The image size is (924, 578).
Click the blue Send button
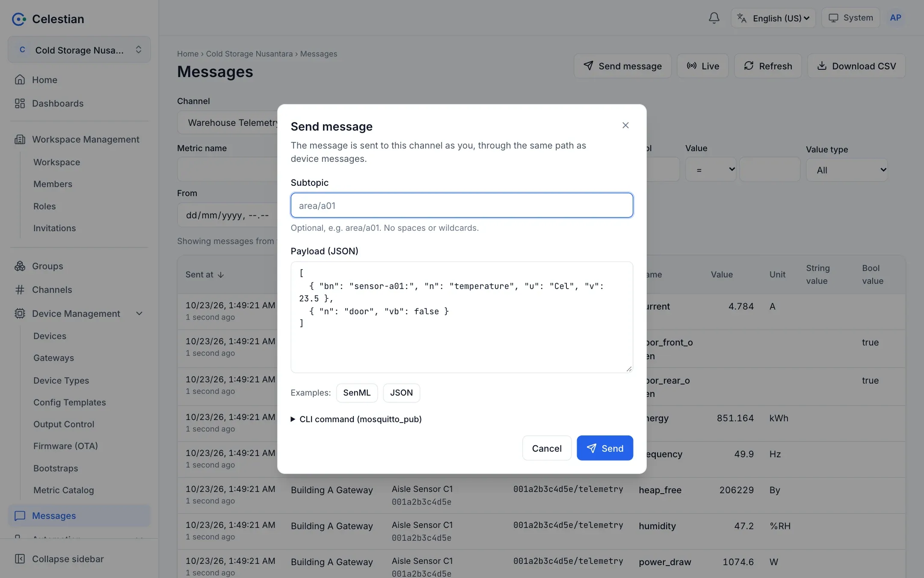pos(605,448)
